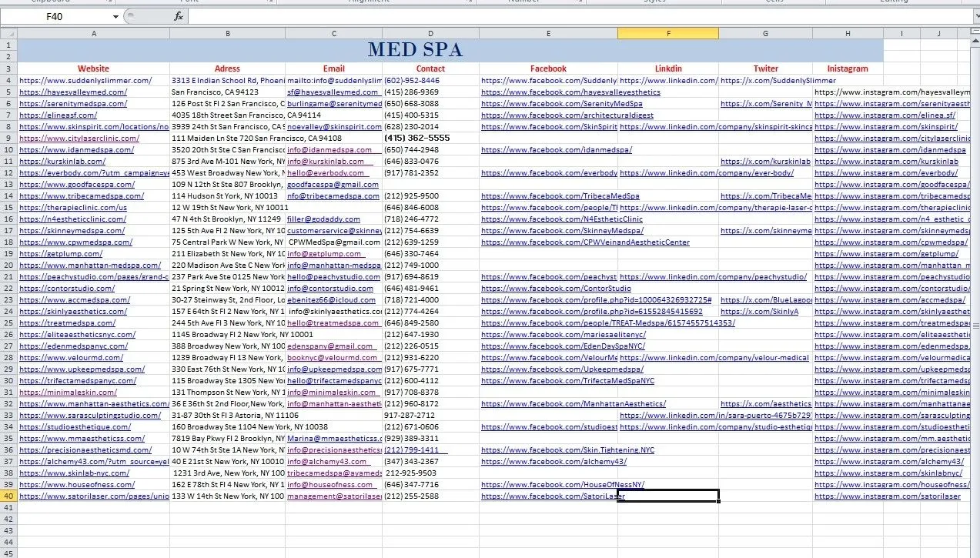Open the facebook.com/hayesvalleyesthetics link

point(570,92)
